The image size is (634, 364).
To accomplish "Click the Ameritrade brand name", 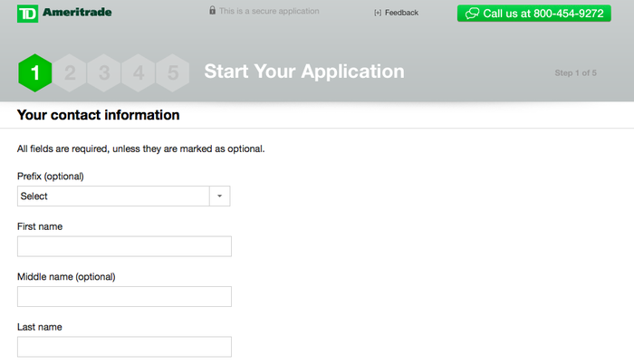I will 77,12.
